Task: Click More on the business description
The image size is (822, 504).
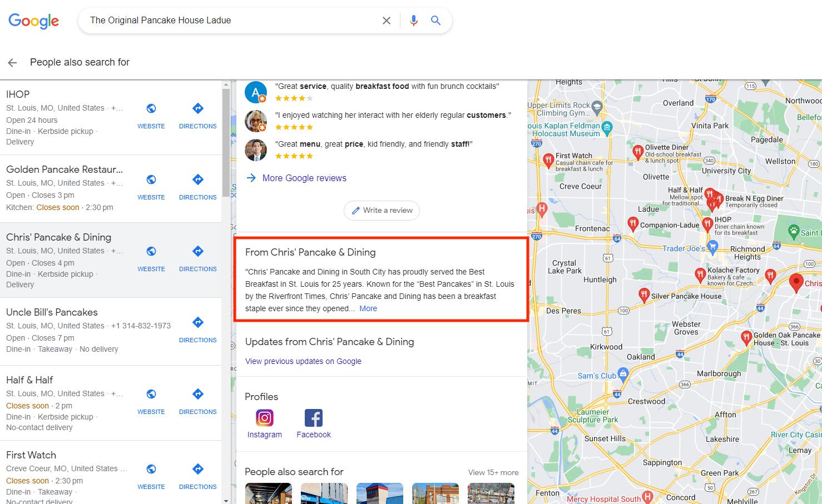Action: 368,308
